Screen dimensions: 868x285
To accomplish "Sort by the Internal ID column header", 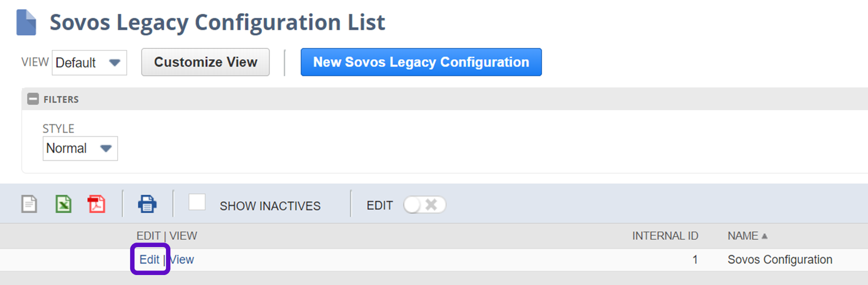I will click(x=665, y=236).
